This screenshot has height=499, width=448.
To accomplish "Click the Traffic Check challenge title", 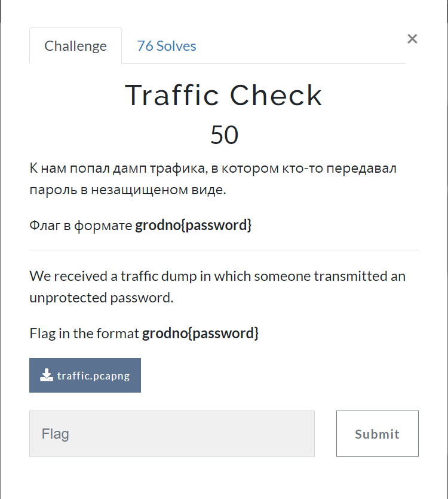I will point(223,96).
